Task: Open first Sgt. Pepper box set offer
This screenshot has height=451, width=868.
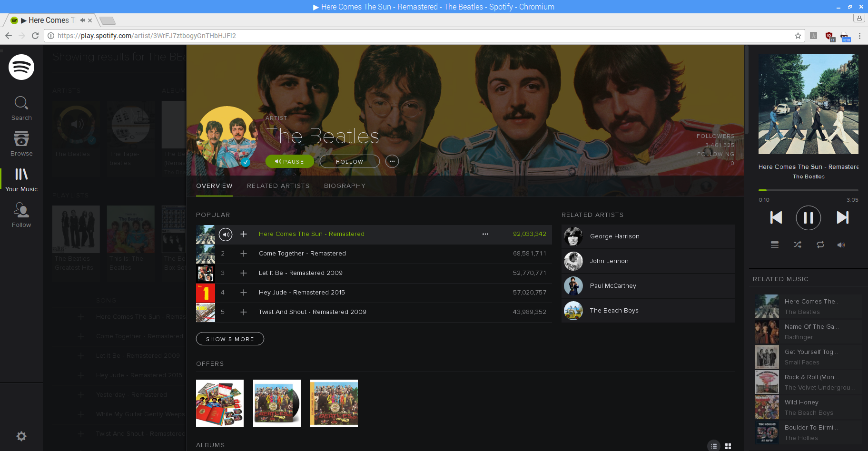Action: tap(220, 403)
